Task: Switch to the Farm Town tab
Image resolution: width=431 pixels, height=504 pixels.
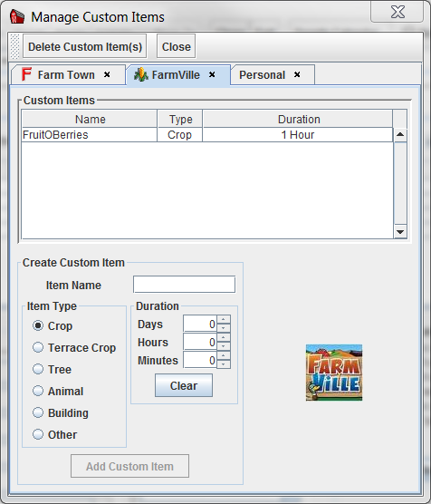Action: pyautogui.click(x=67, y=75)
